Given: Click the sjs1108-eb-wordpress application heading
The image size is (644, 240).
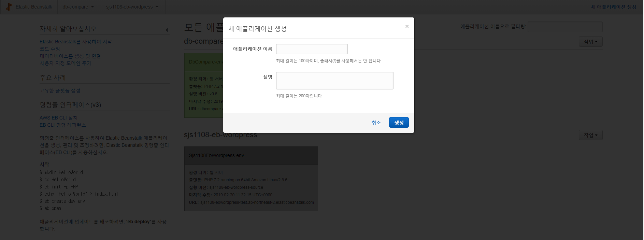Looking at the screenshot, I should point(220,135).
